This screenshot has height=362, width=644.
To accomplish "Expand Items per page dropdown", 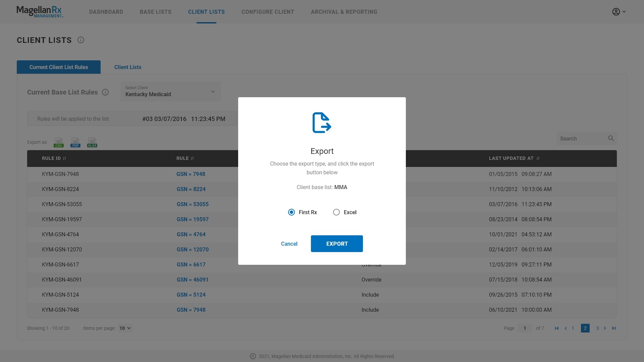I will [125, 328].
